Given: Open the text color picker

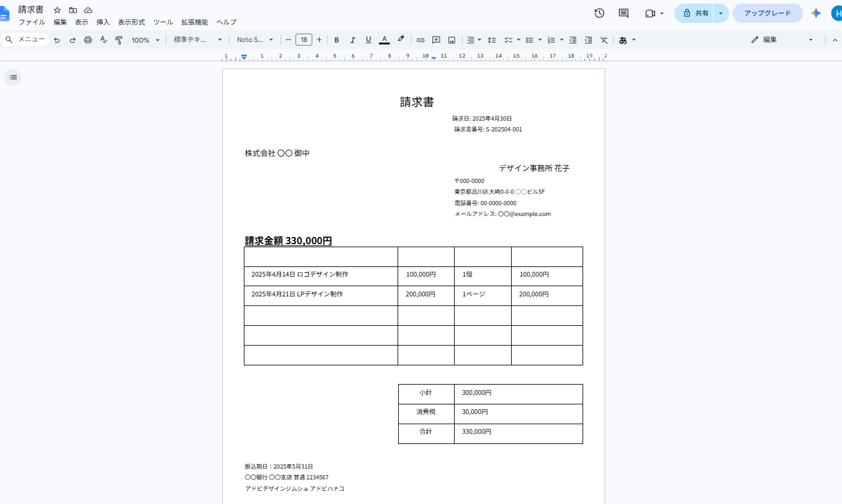Looking at the screenshot, I should pos(384,40).
